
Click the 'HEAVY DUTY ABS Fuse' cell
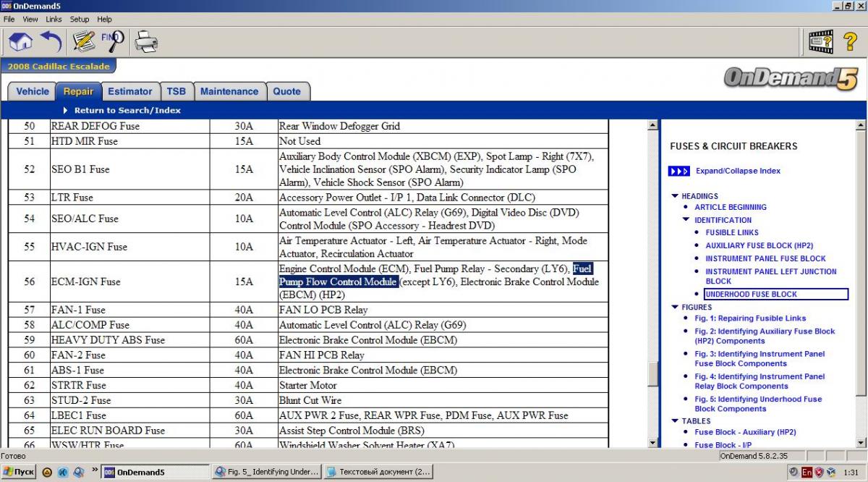pyautogui.click(x=130, y=340)
